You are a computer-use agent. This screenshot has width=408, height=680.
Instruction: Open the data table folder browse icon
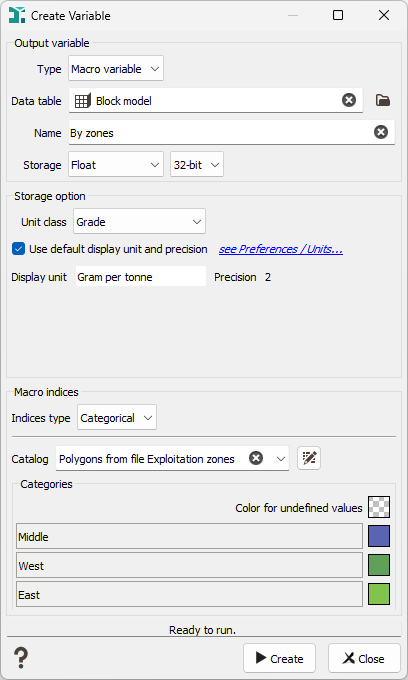pyautogui.click(x=383, y=101)
